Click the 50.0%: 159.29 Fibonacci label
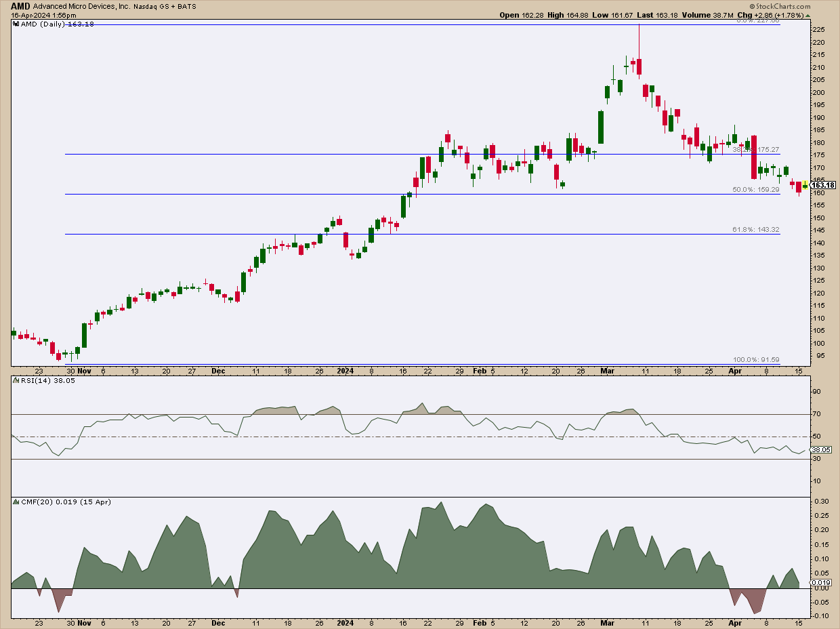Image resolution: width=840 pixels, height=629 pixels. pyautogui.click(x=756, y=190)
